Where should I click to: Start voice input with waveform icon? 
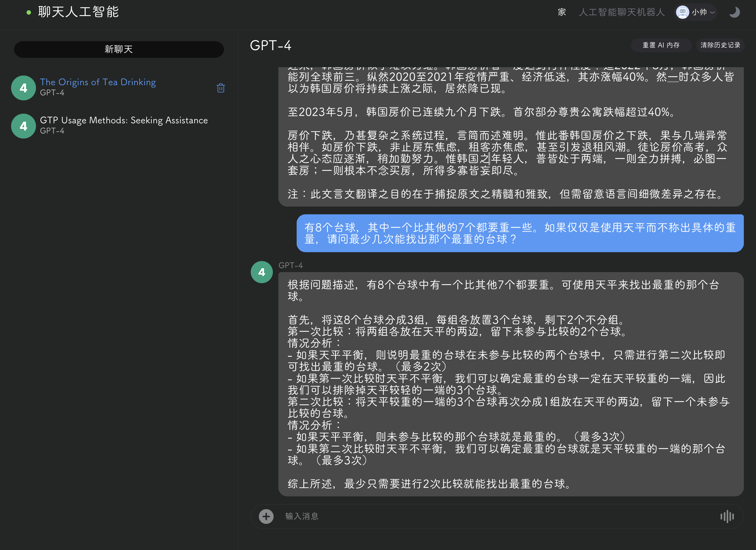pyautogui.click(x=727, y=516)
